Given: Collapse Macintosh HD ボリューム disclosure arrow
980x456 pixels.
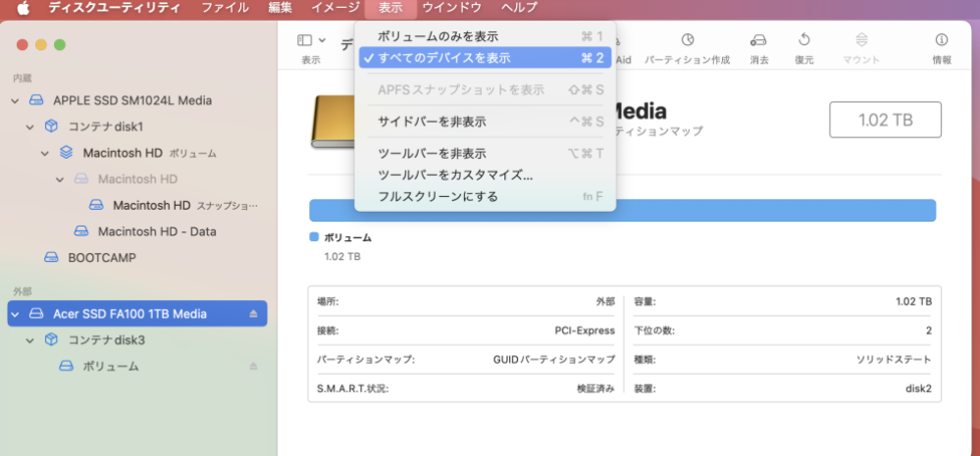Looking at the screenshot, I should [x=44, y=153].
